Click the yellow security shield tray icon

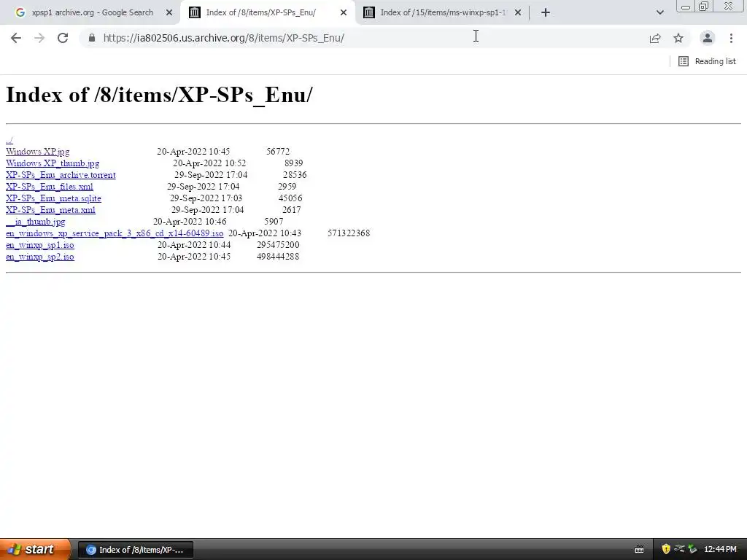pos(666,549)
